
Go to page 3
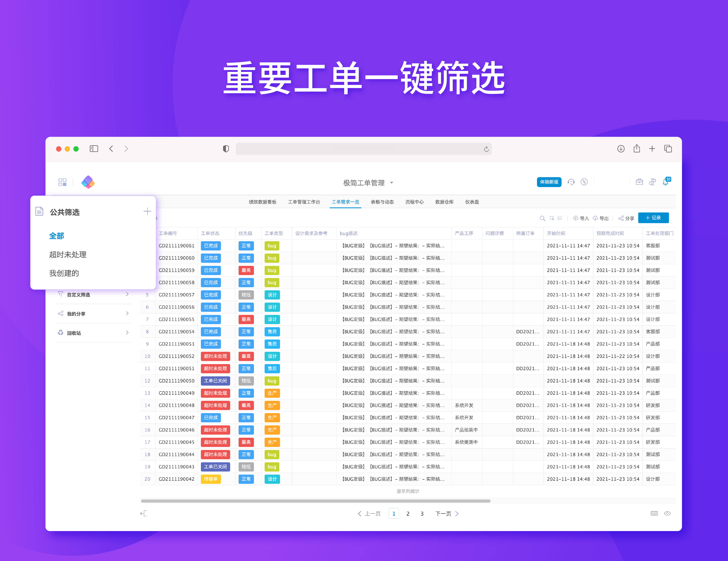(x=422, y=514)
